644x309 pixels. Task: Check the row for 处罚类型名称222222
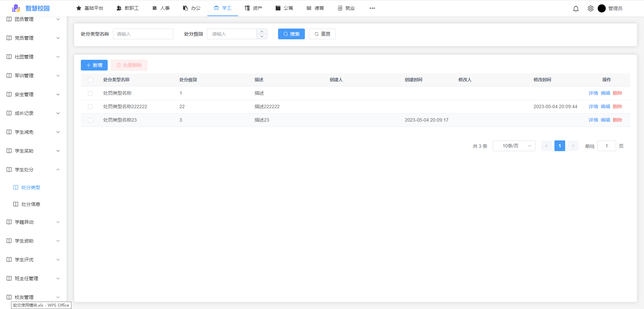coord(90,106)
